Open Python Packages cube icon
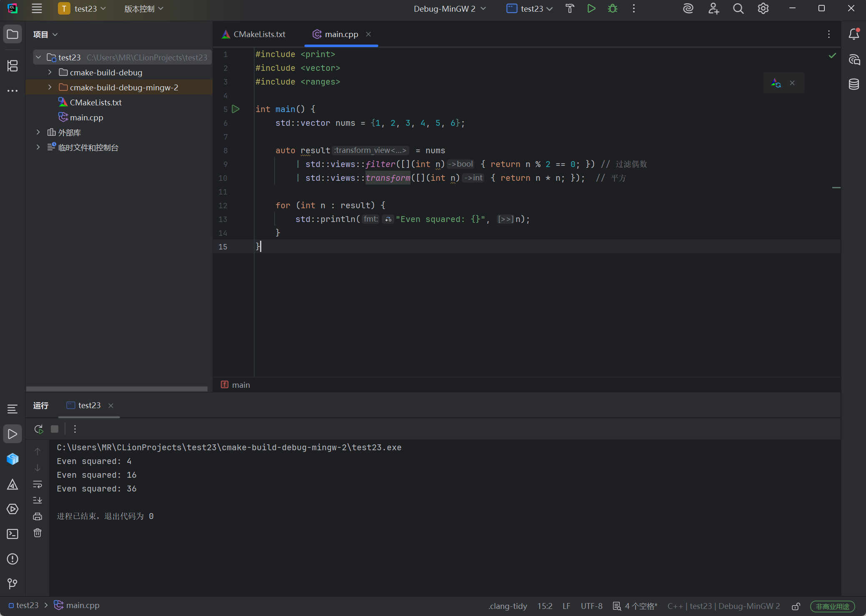Screen dimensions: 866x616 (x=13, y=459)
